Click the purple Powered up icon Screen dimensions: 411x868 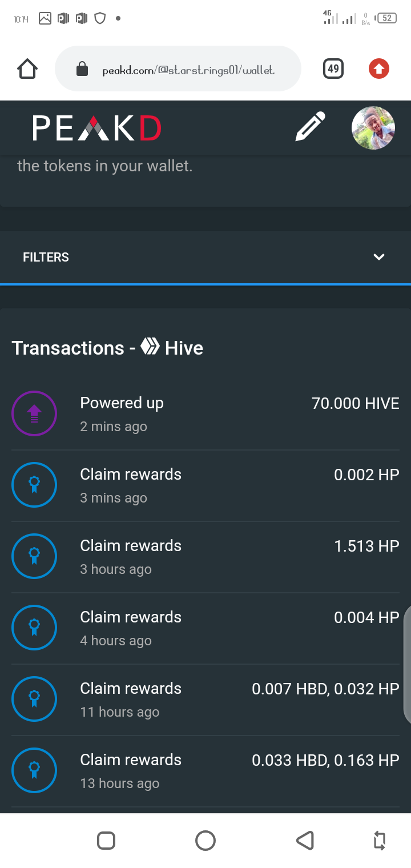[x=34, y=413]
